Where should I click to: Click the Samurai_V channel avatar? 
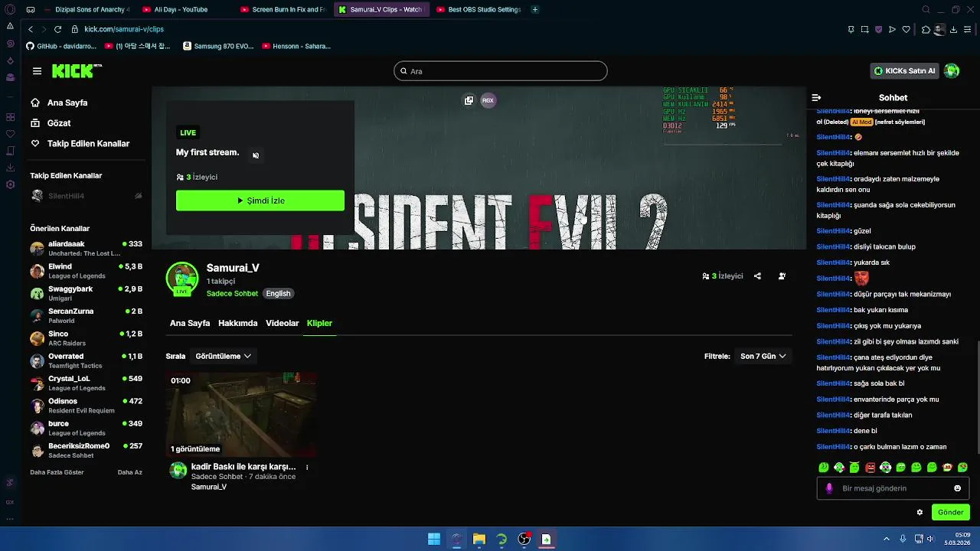point(182,279)
